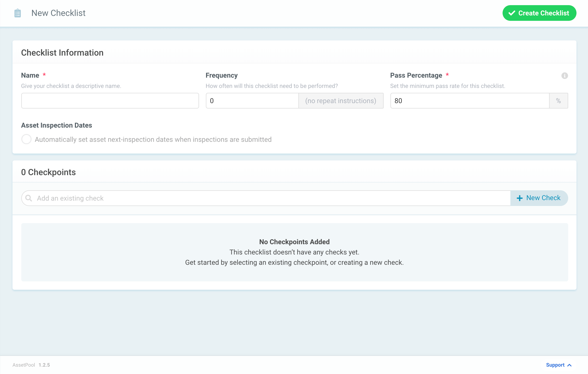Click the search magnifier in the checkpoints bar

[29, 198]
